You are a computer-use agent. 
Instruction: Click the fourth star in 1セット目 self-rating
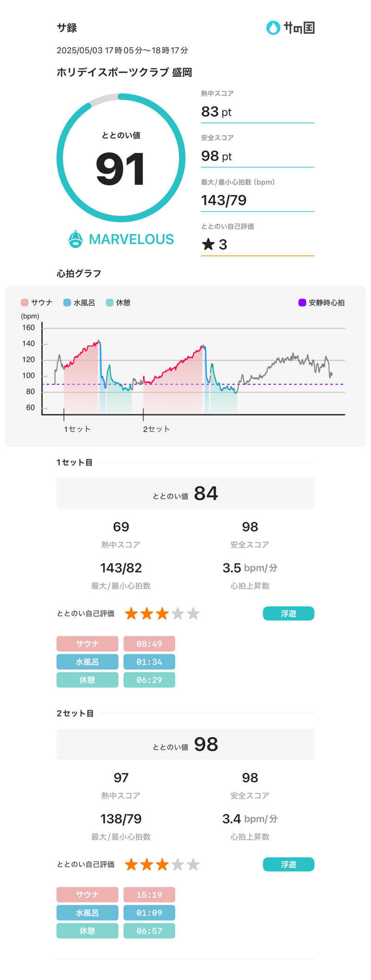(178, 613)
